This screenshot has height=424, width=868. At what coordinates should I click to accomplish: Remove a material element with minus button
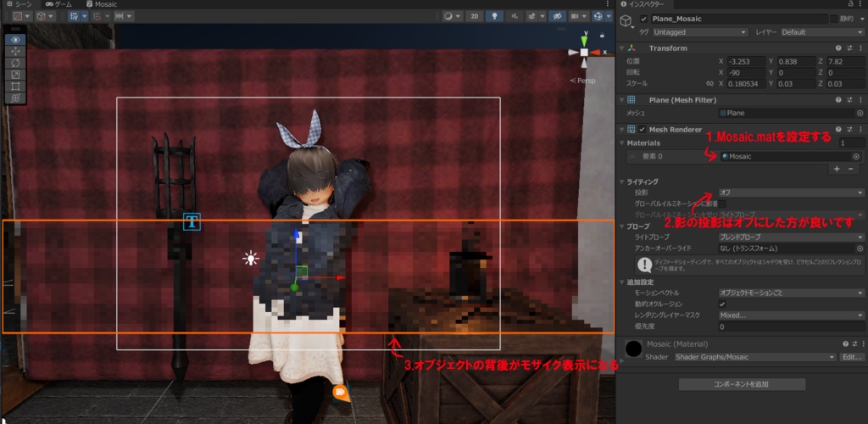[850, 169]
